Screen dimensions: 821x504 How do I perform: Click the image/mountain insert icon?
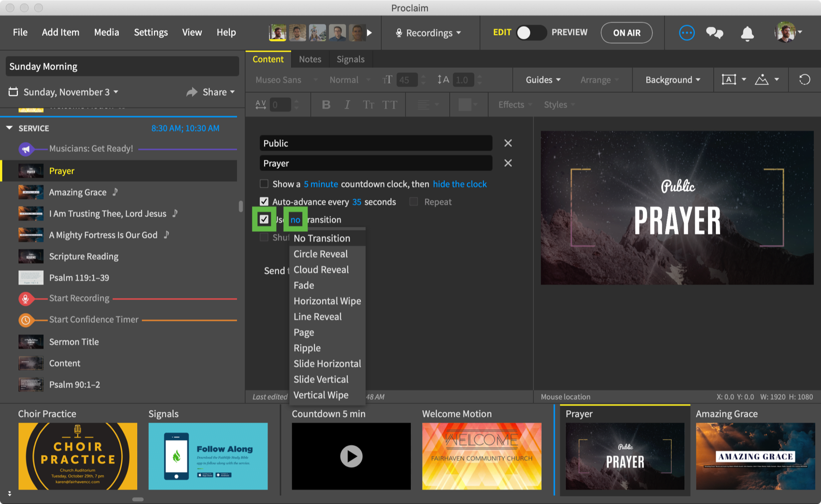point(762,80)
